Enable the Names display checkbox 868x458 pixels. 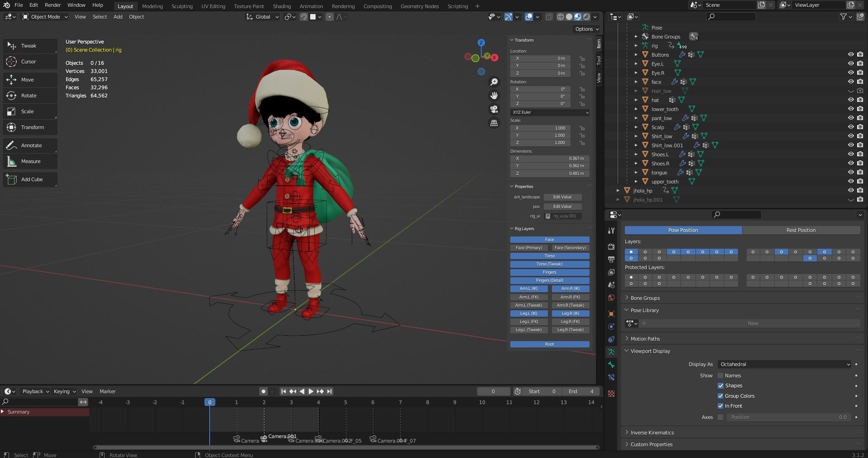click(x=720, y=376)
